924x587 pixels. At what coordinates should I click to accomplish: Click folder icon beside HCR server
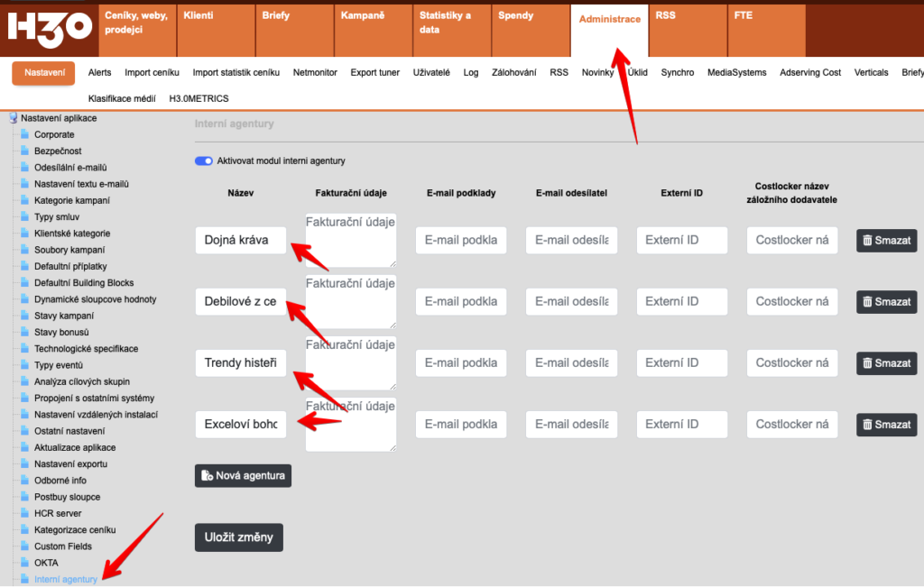tap(25, 514)
